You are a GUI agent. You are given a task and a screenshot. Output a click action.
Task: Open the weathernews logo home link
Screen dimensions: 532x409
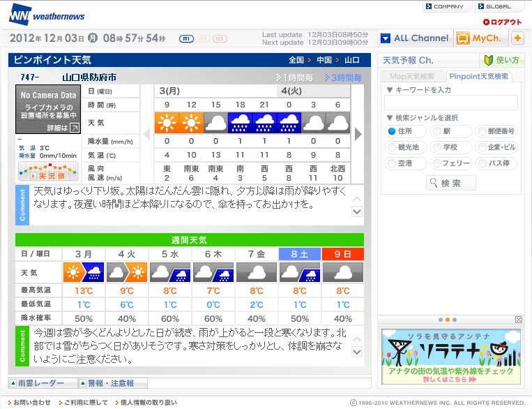[47, 15]
